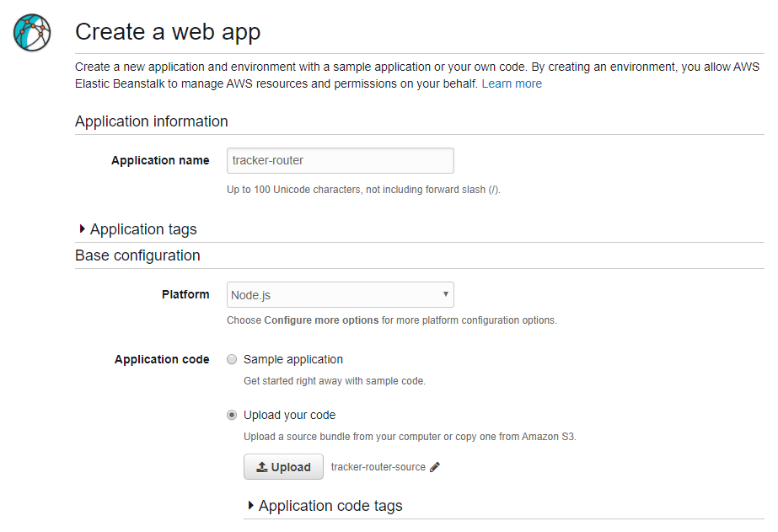Click the Application code field label
This screenshot has width=778, height=532.
[x=162, y=359]
